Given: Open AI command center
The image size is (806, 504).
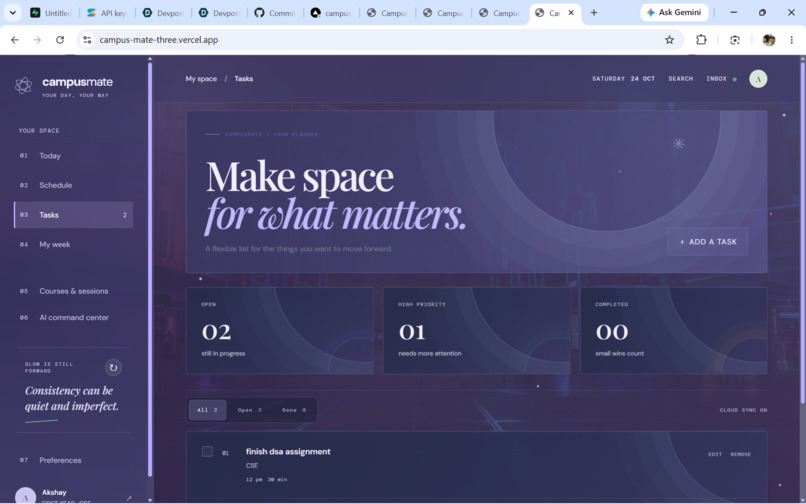Looking at the screenshot, I should [73, 317].
